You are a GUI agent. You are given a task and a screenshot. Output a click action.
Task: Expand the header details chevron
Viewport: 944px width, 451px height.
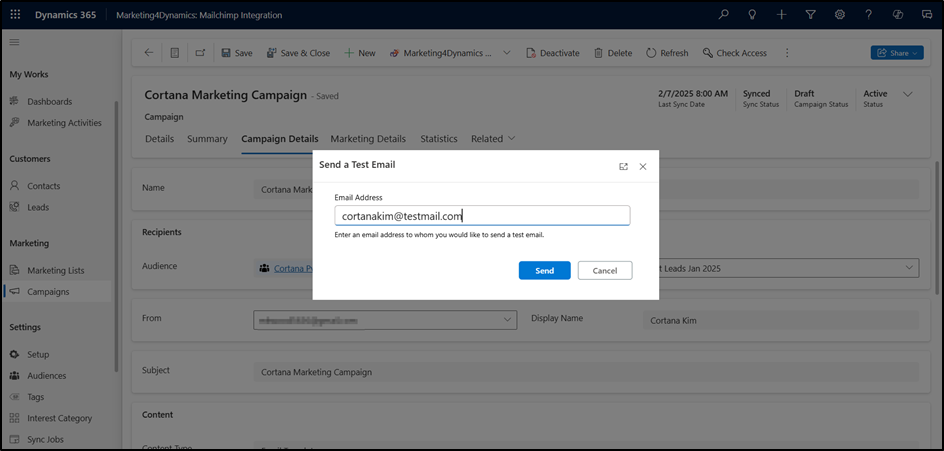[x=908, y=94]
